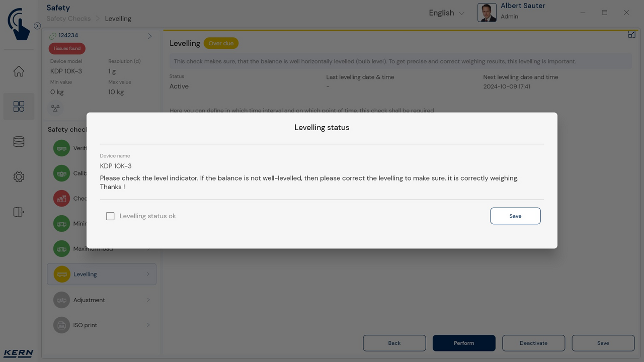The height and width of the screenshot is (362, 644).
Task: Click the Perform button
Action: pos(464,343)
